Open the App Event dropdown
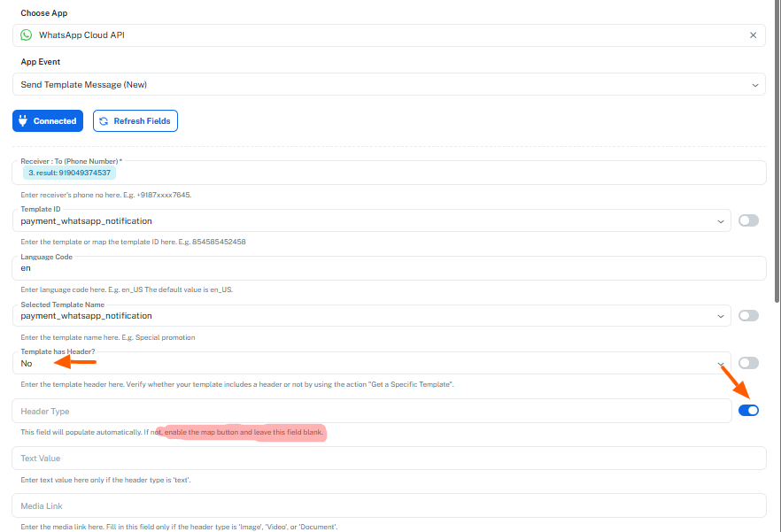781x532 pixels. tap(389, 84)
